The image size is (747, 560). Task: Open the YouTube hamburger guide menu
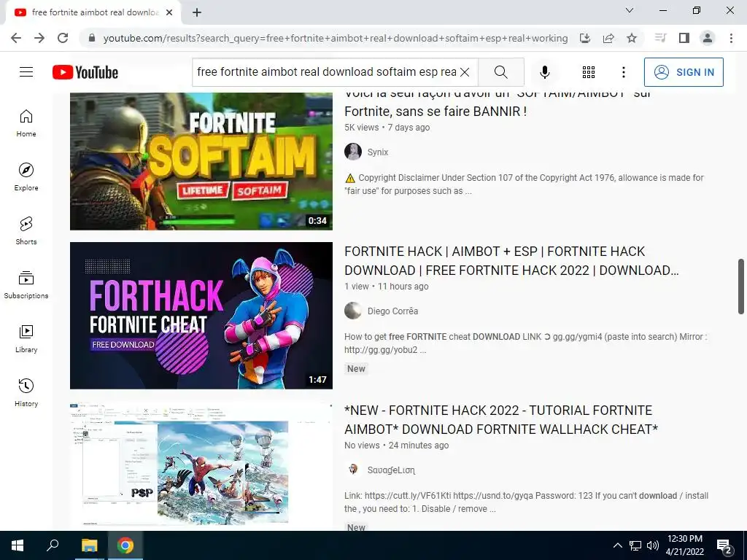[26, 72]
